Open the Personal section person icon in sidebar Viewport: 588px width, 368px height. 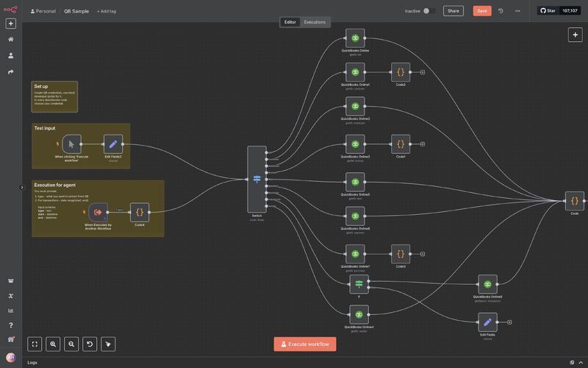(x=11, y=56)
